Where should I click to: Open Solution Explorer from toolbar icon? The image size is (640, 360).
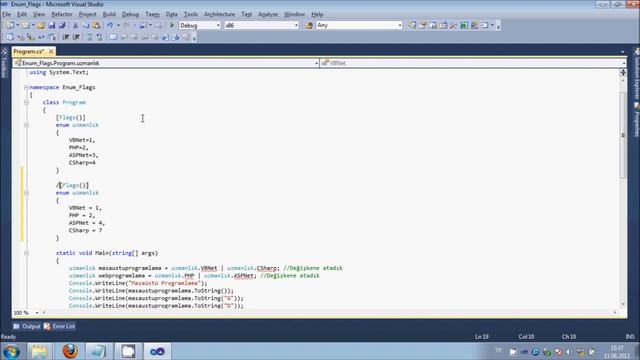(412, 25)
